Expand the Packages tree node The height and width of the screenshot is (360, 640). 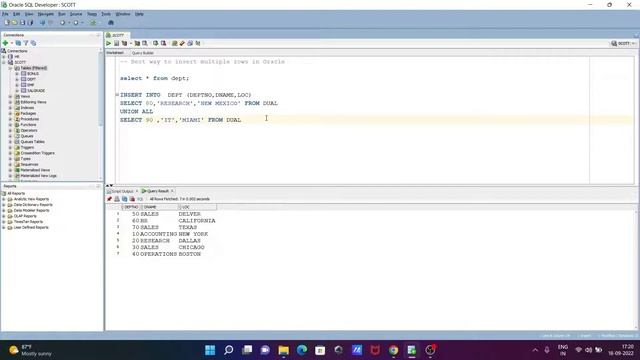point(11,113)
